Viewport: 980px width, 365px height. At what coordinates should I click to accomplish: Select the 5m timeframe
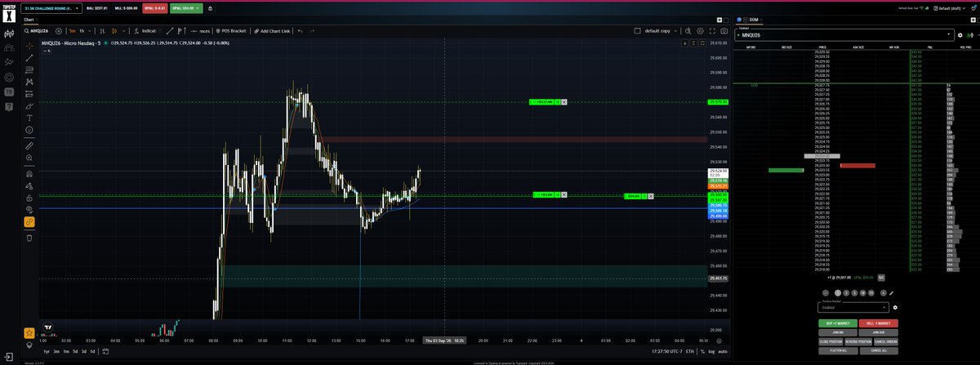point(72,31)
